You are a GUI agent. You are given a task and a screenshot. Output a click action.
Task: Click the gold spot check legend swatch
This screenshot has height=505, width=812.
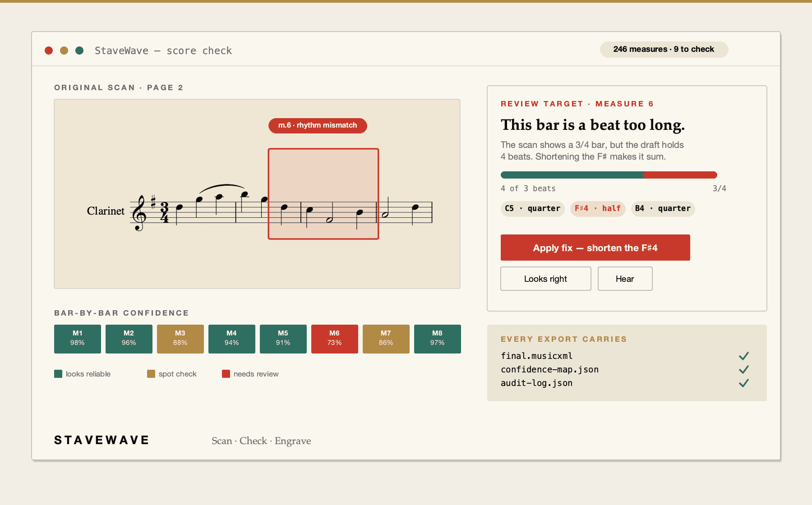tap(151, 374)
